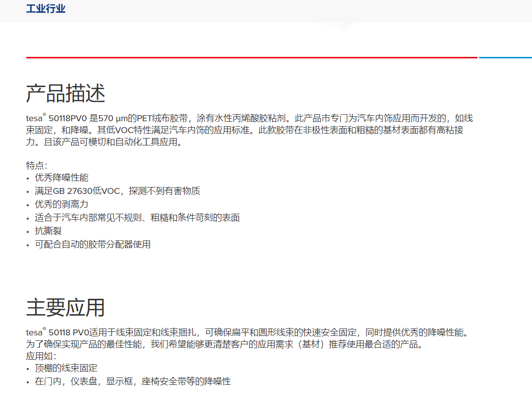Select the 产品描述 heading
The image size is (532, 420).
[x=65, y=93]
